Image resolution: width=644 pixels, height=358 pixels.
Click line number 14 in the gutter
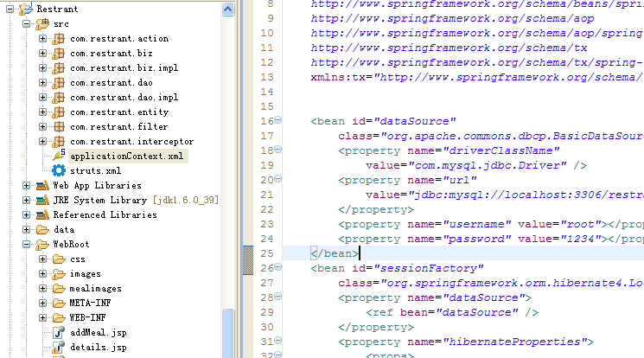(x=267, y=92)
